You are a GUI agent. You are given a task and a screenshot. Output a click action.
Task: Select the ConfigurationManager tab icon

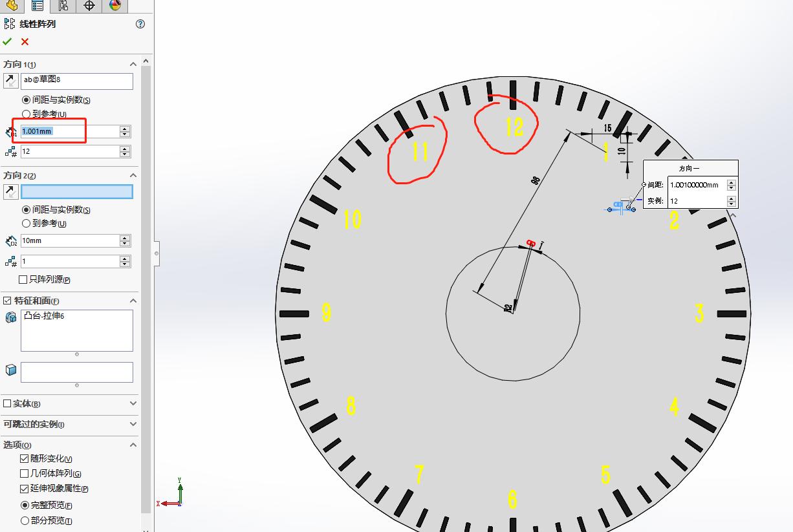[x=62, y=6]
